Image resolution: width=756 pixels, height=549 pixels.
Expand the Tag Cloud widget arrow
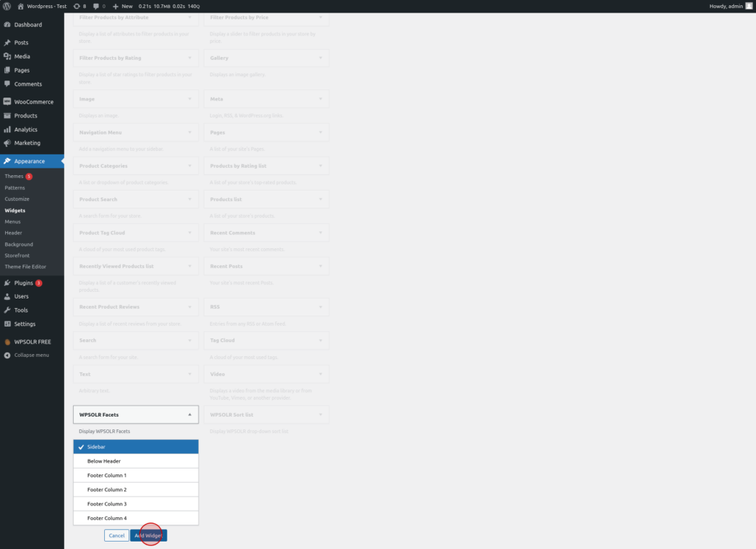pos(320,341)
